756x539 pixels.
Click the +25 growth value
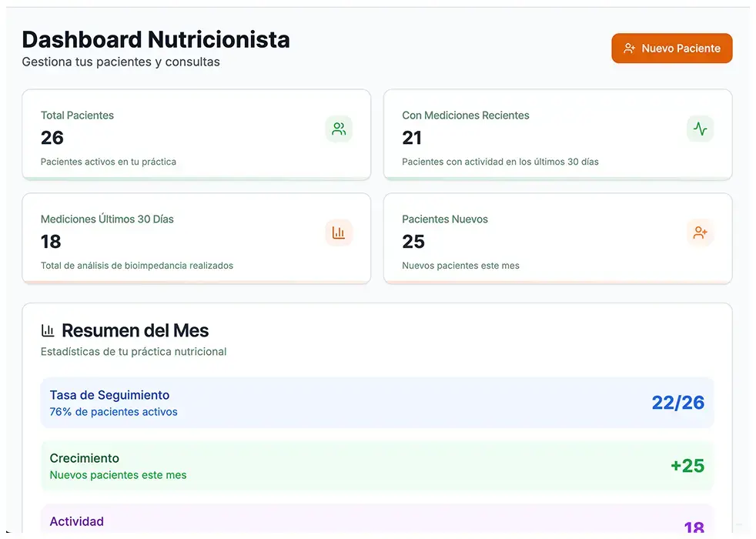point(688,465)
